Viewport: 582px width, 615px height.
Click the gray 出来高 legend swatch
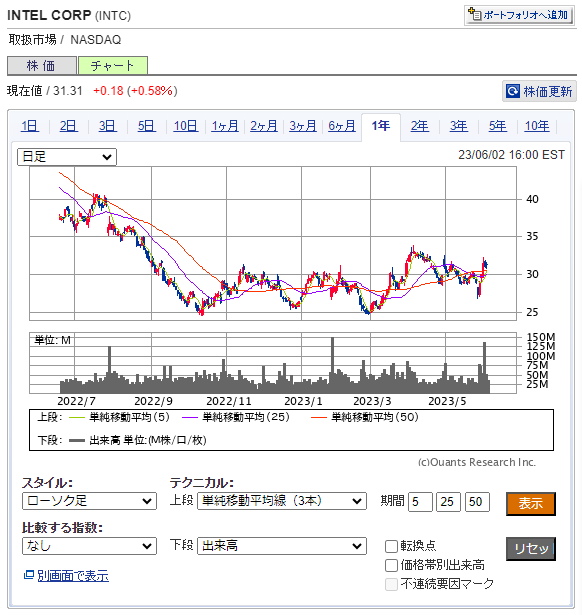click(77, 440)
